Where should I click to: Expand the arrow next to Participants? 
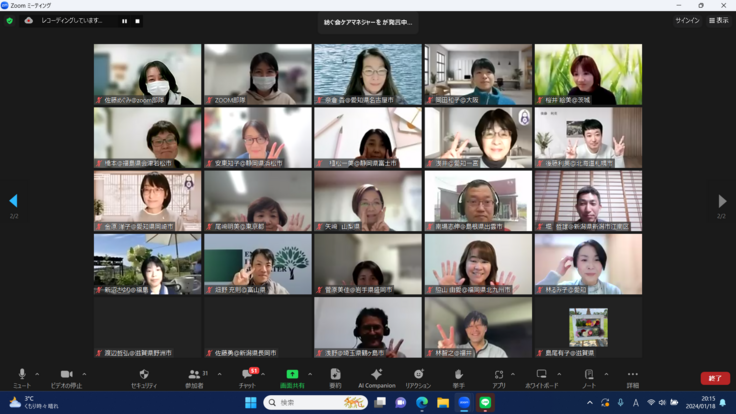click(219, 374)
